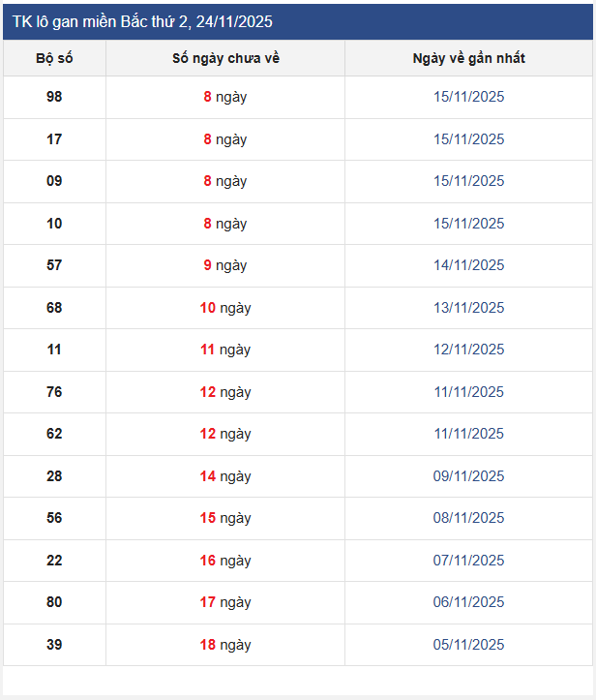Select the date 14/11/2025
This screenshot has width=596, height=700.
pyautogui.click(x=468, y=265)
